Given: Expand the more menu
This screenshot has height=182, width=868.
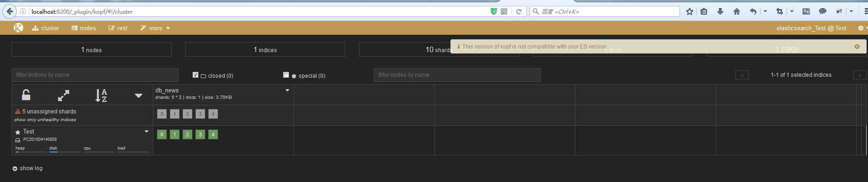Looking at the screenshot, I should pos(155,28).
